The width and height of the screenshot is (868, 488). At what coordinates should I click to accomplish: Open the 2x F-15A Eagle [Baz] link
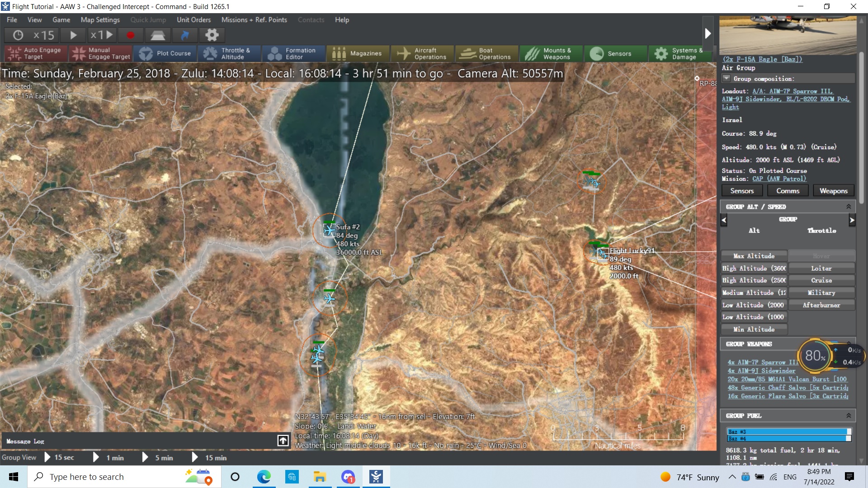[762, 59]
